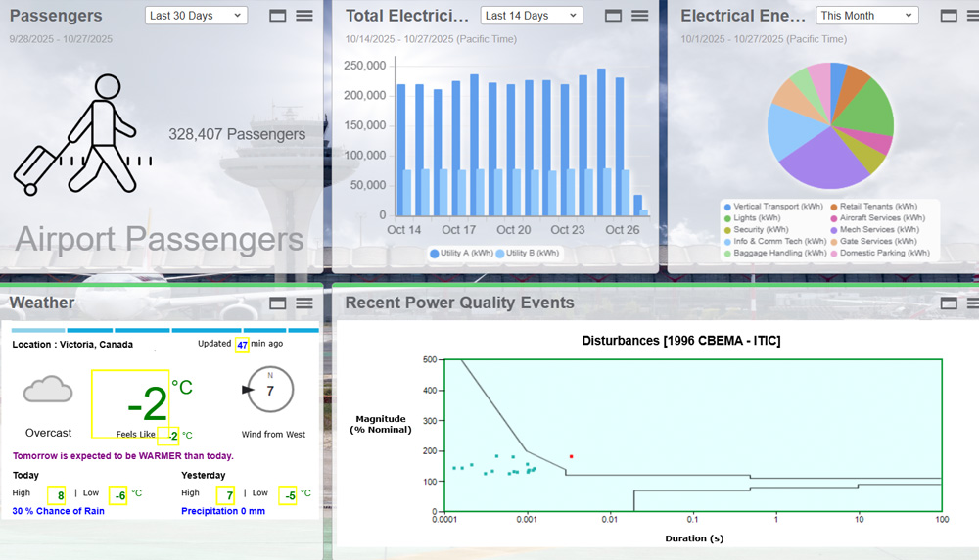The width and height of the screenshot is (979, 560).
Task: Click the wind direction compass icon
Action: (269, 389)
